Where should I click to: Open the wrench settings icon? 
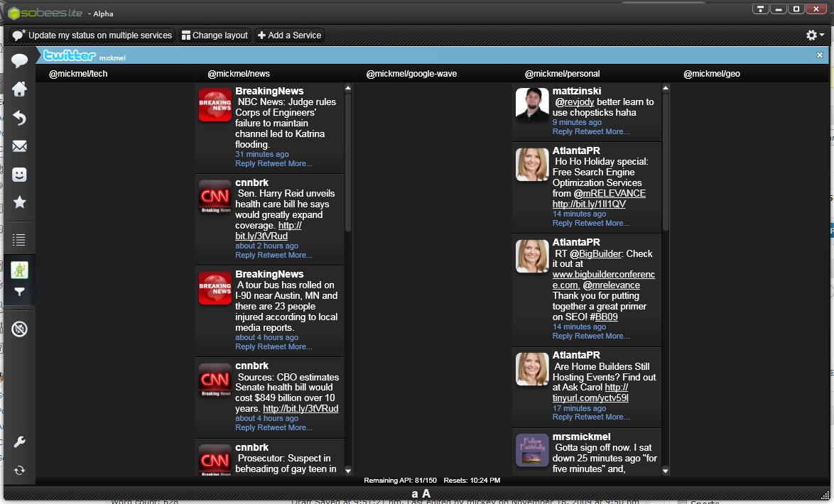(x=19, y=442)
